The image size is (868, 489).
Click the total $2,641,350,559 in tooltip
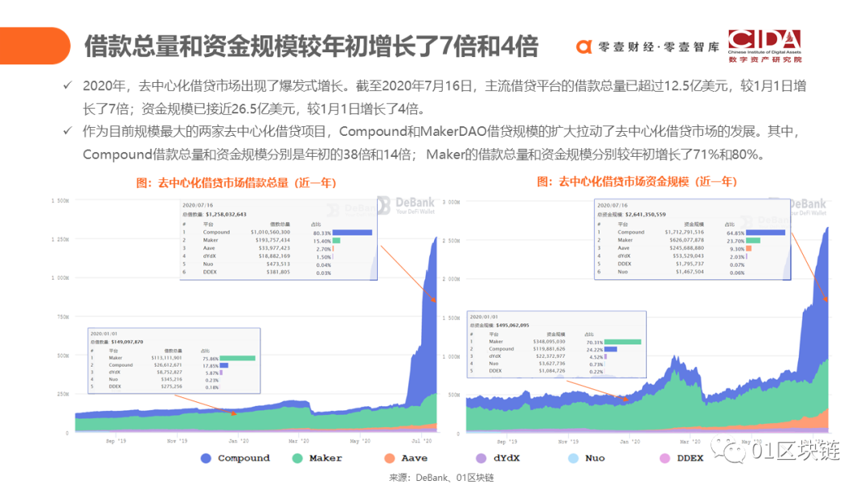coord(645,214)
